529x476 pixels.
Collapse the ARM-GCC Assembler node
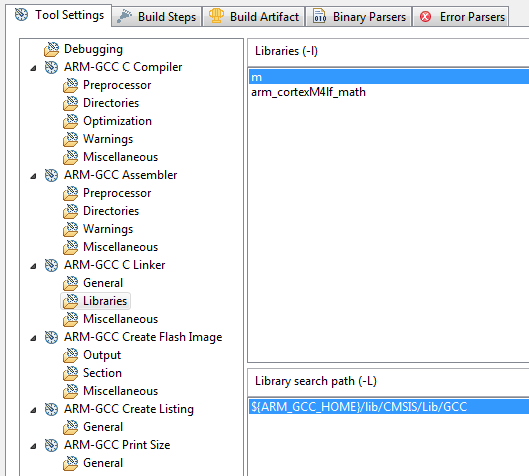33,176
